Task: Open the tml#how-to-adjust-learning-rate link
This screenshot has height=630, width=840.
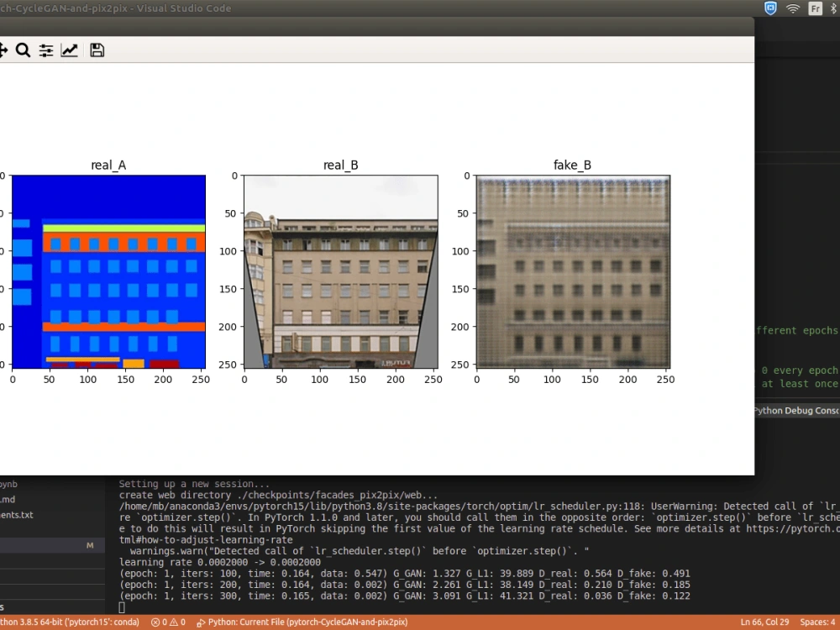Action: 206,540
